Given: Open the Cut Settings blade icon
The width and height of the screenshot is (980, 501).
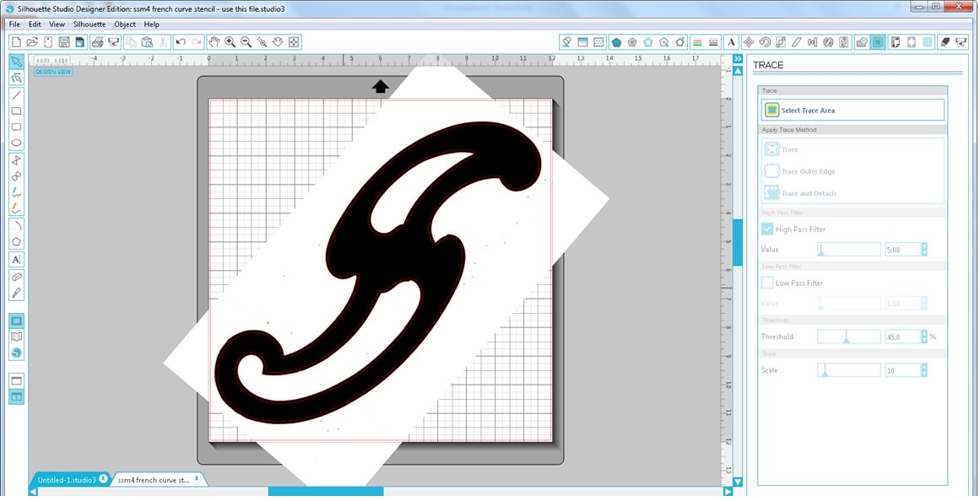Looking at the screenshot, I should [x=945, y=42].
